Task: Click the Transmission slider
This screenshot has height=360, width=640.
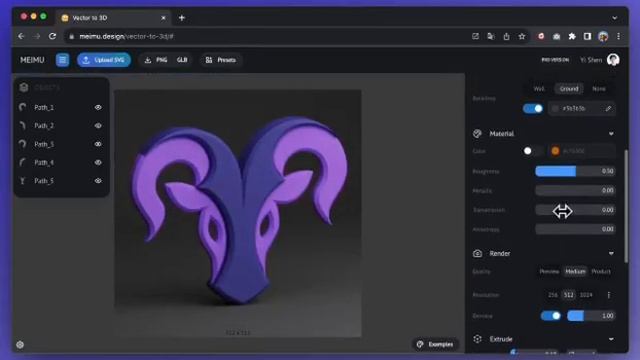Action: [x=575, y=210]
